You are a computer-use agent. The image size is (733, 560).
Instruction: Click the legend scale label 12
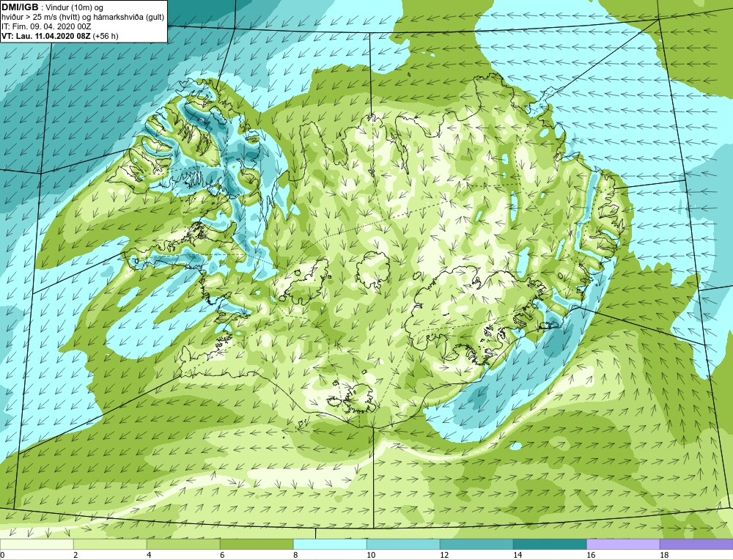(x=444, y=555)
